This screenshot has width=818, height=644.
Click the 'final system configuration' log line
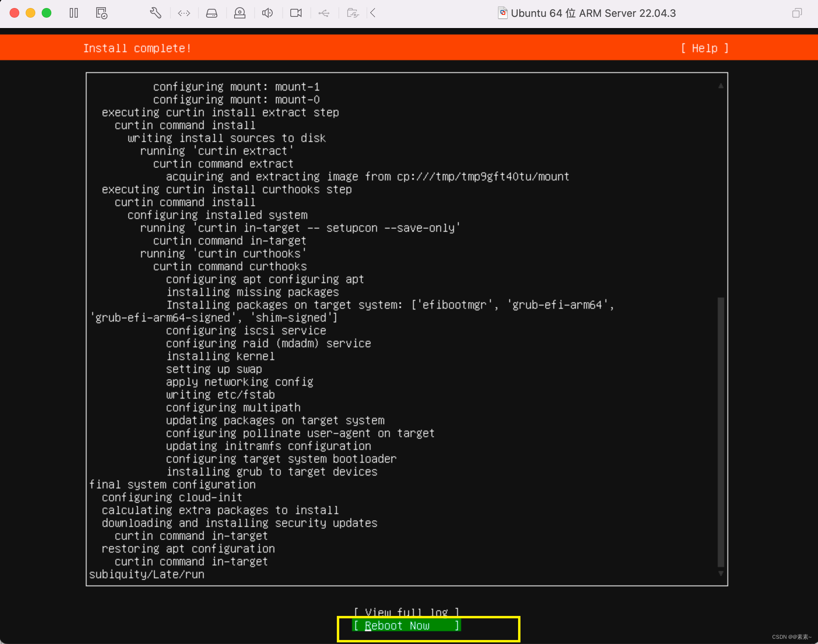(172, 484)
